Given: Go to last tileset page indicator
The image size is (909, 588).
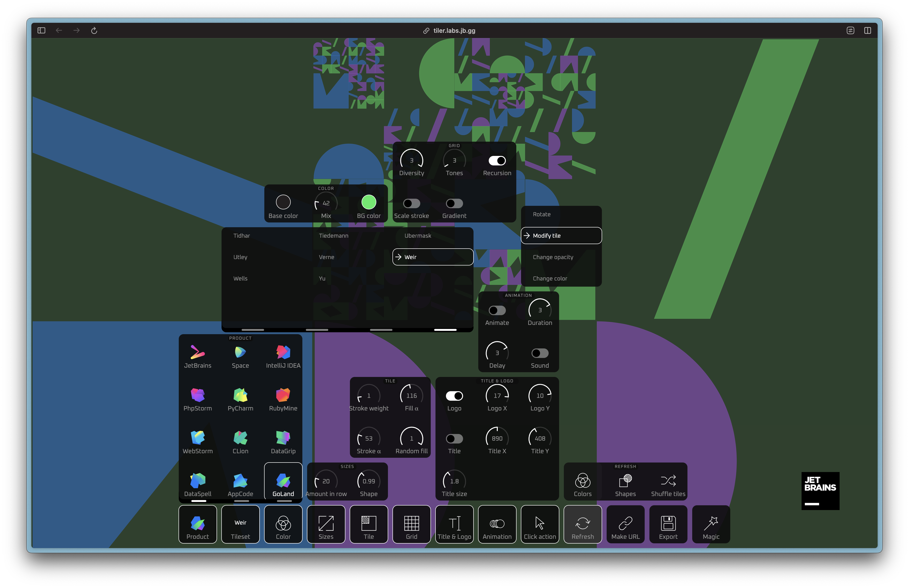Looking at the screenshot, I should pos(445,329).
